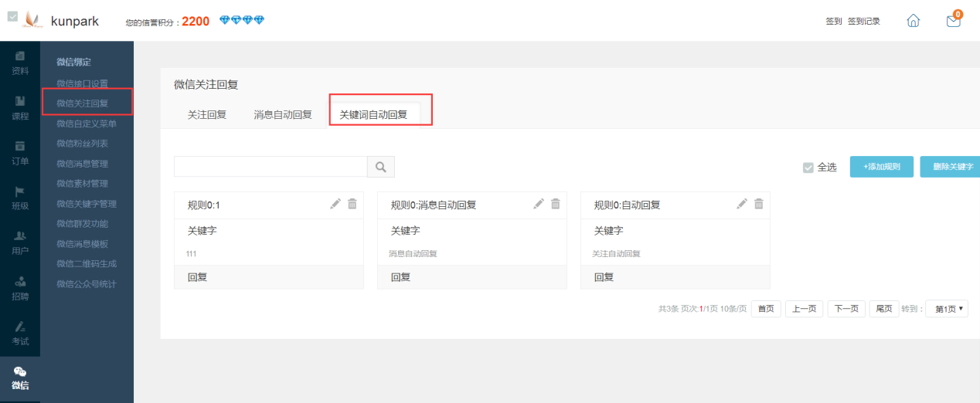This screenshot has width=980, height=403.
Task: Open the home icon in header
Action: 913,21
